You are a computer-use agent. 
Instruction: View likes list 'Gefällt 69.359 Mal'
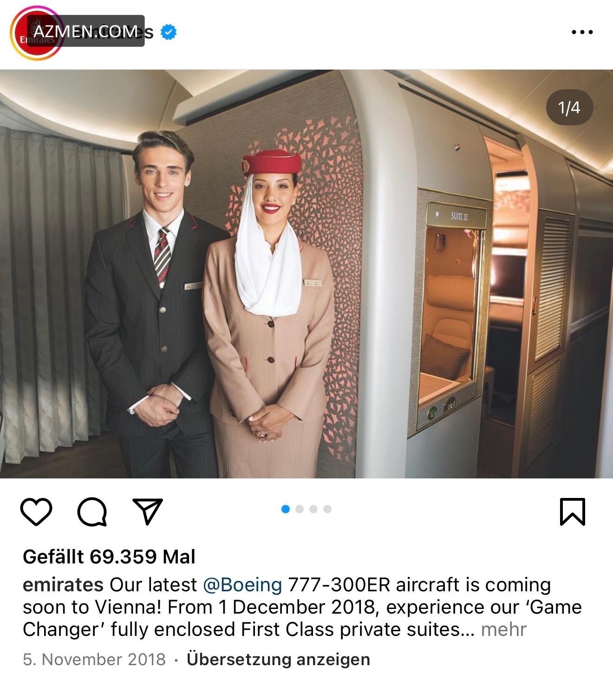109,556
